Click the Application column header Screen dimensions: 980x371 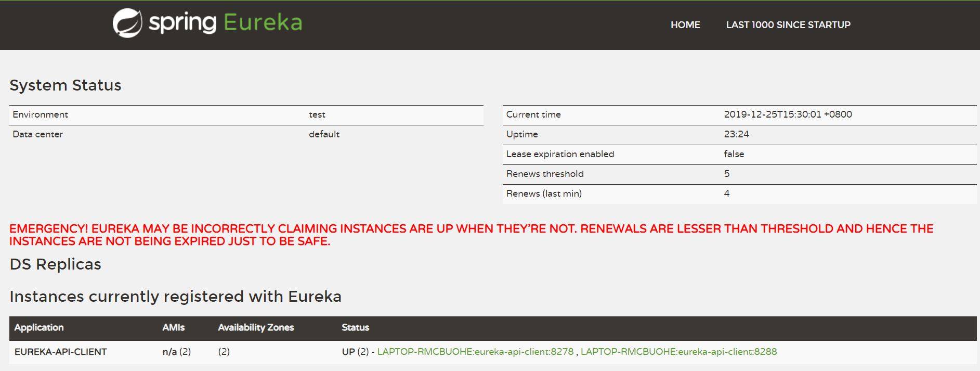[39, 328]
